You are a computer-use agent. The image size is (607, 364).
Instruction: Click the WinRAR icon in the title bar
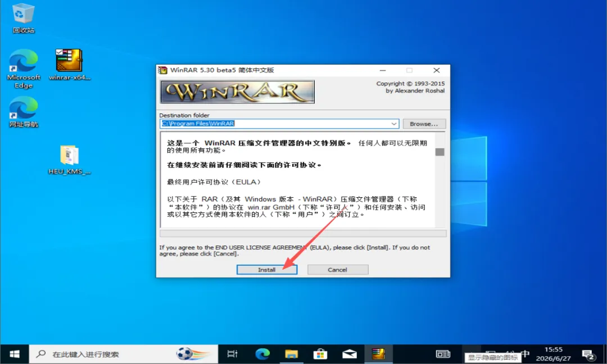pyautogui.click(x=163, y=70)
